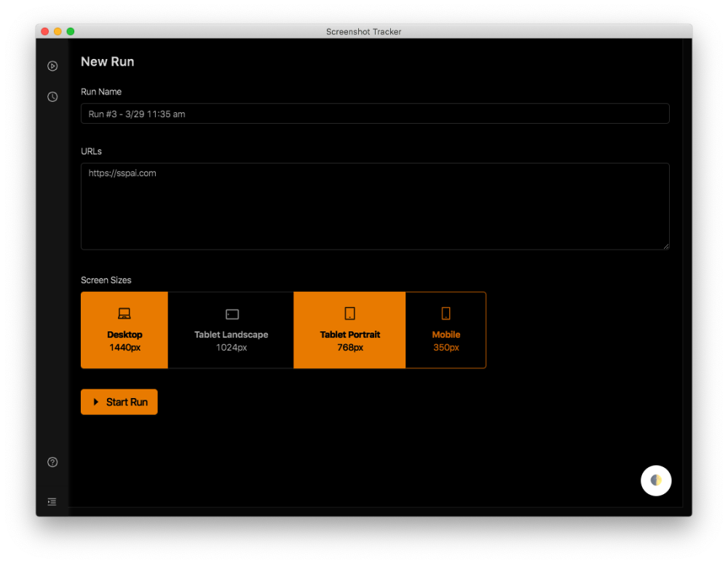Focus the Run Name input field
The image size is (728, 564).
375,114
